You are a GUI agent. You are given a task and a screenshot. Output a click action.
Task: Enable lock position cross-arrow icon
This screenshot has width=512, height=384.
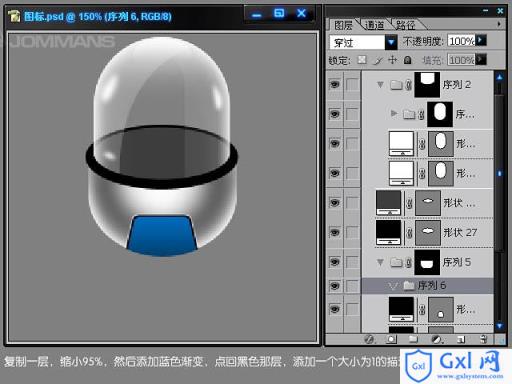pyautogui.click(x=392, y=60)
